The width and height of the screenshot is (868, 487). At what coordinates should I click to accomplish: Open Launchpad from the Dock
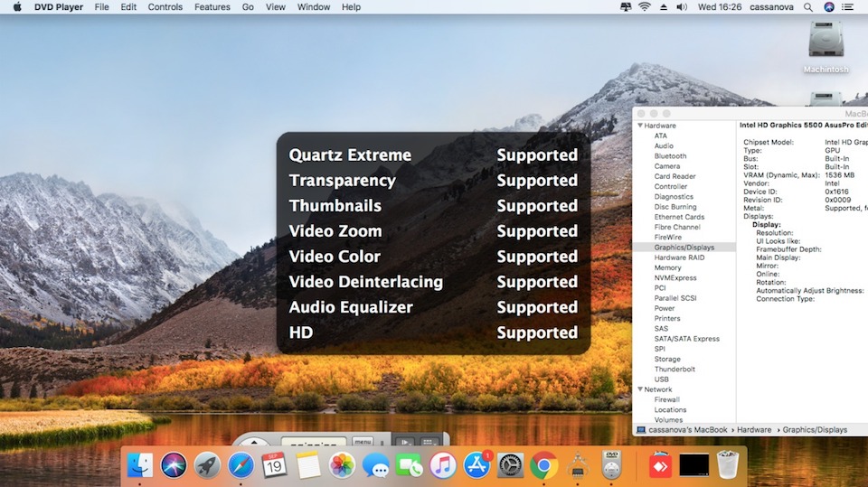pos(207,465)
